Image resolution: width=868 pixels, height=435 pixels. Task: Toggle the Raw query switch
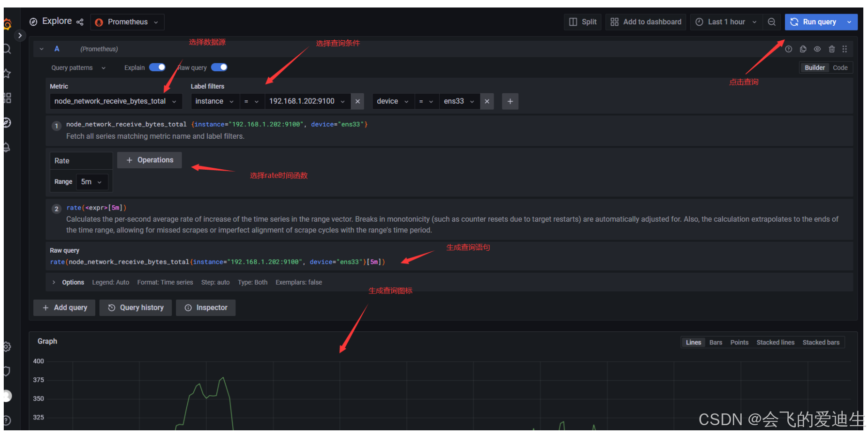click(x=219, y=67)
